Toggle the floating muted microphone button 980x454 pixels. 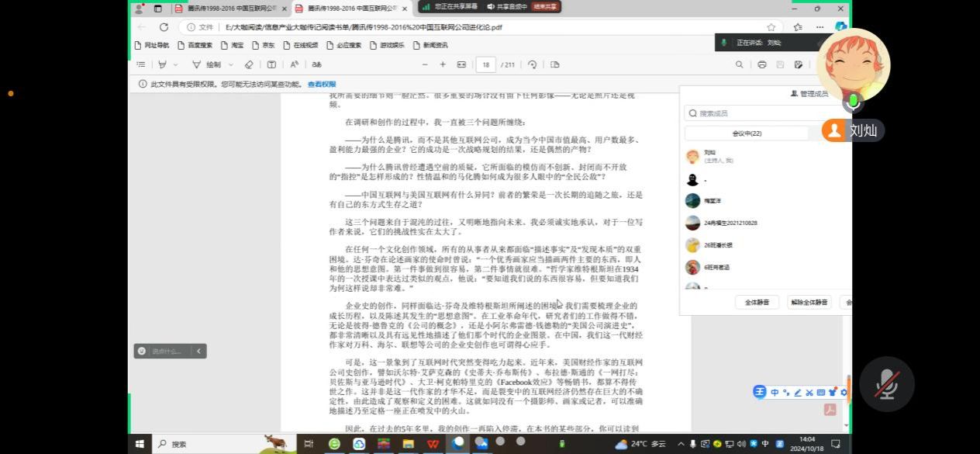coord(887,384)
